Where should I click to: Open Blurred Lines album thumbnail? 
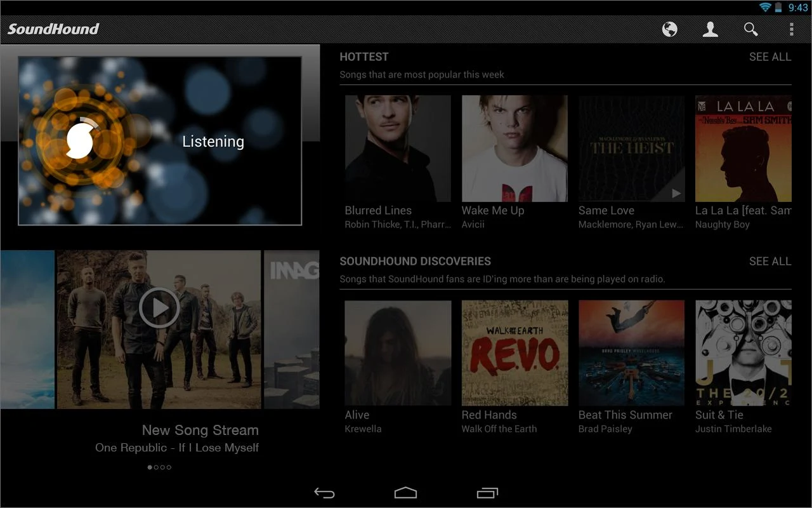pyautogui.click(x=398, y=149)
